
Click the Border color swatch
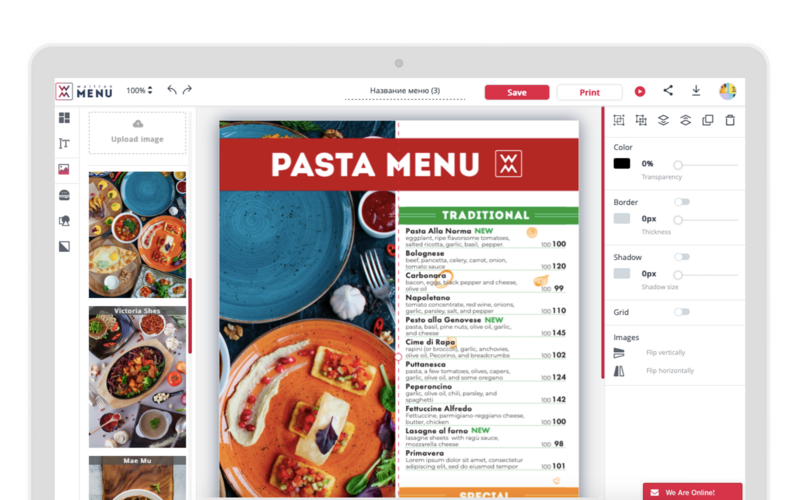coord(621,218)
